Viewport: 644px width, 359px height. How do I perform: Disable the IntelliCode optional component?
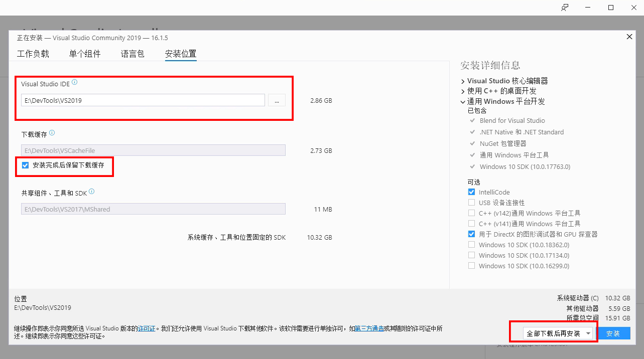click(471, 192)
